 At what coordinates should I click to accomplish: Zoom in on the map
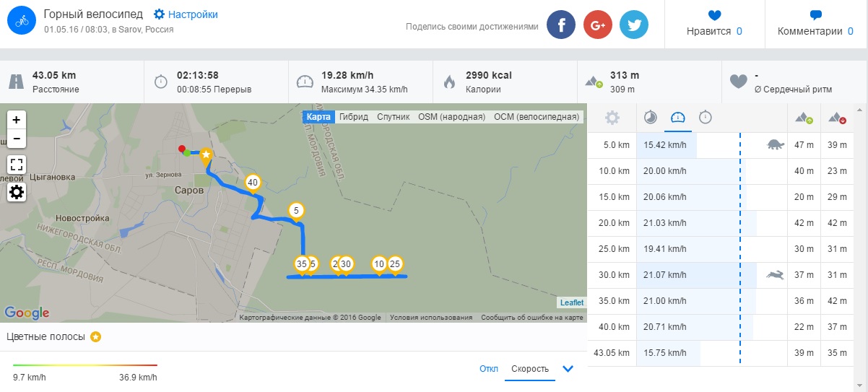point(17,120)
